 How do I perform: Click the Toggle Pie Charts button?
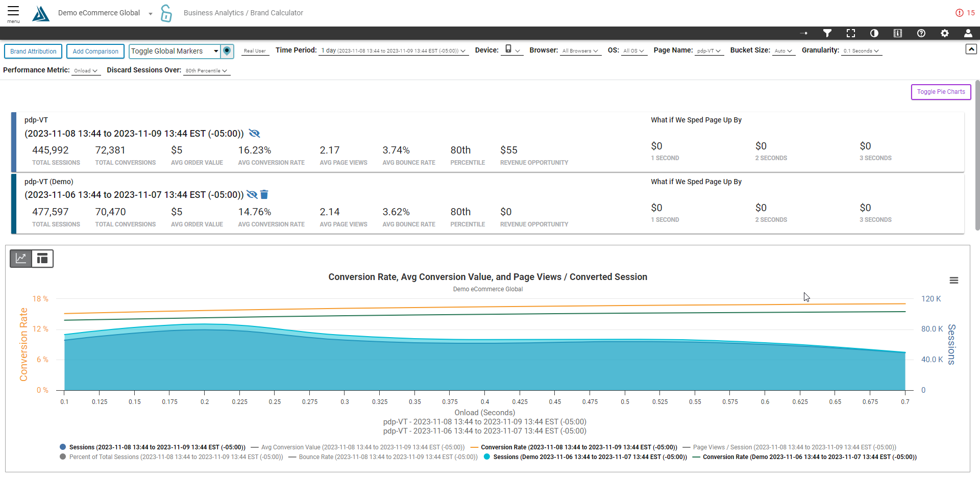pos(941,92)
